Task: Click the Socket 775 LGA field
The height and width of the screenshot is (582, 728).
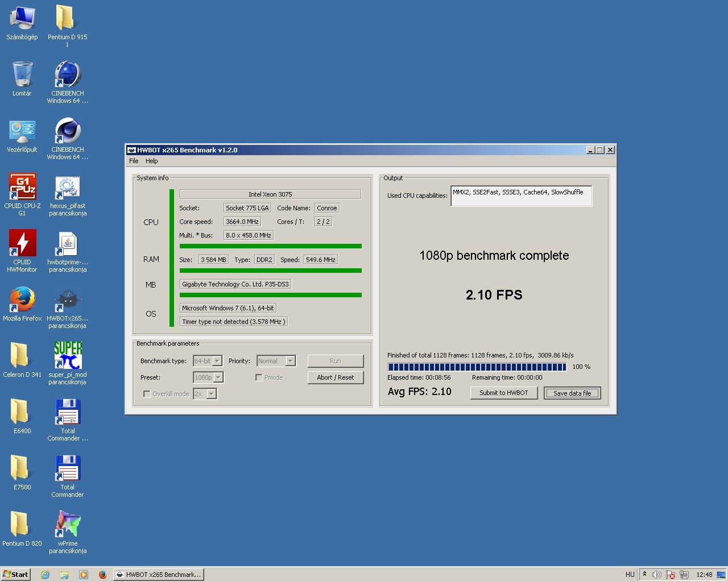Action: [247, 208]
